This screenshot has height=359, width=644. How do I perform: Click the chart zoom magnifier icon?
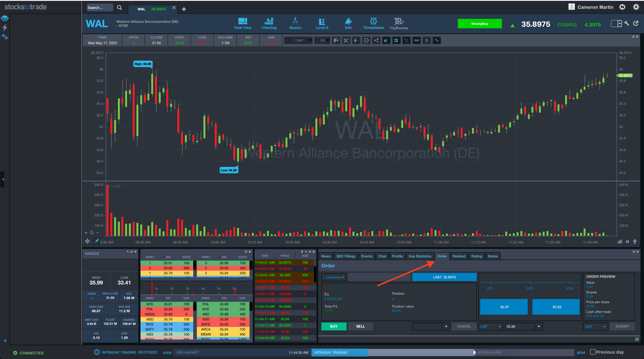click(92, 233)
